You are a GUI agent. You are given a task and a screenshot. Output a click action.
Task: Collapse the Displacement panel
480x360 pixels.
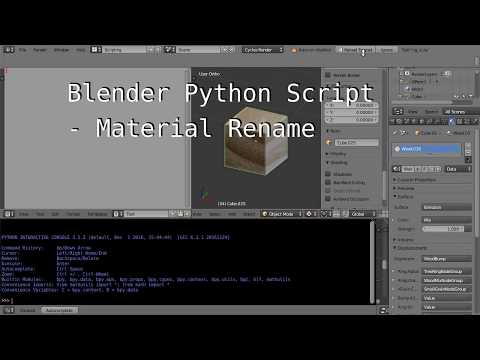pyautogui.click(x=410, y=248)
